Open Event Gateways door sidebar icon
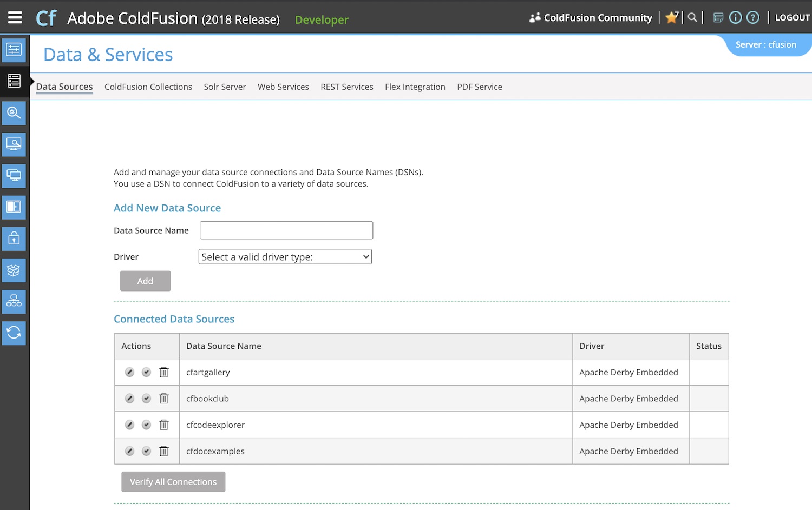This screenshot has width=812, height=510. [x=14, y=207]
